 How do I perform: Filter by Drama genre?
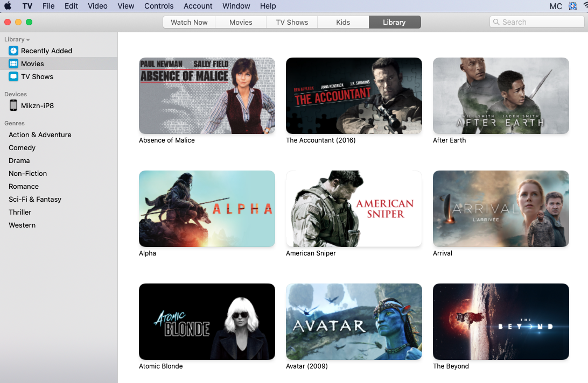[x=19, y=160]
